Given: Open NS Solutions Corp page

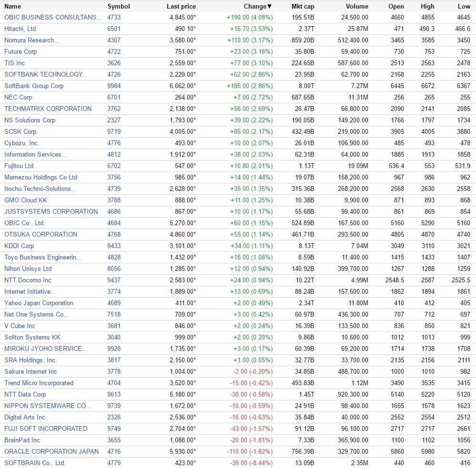Looking at the screenshot, I should [x=30, y=120].
